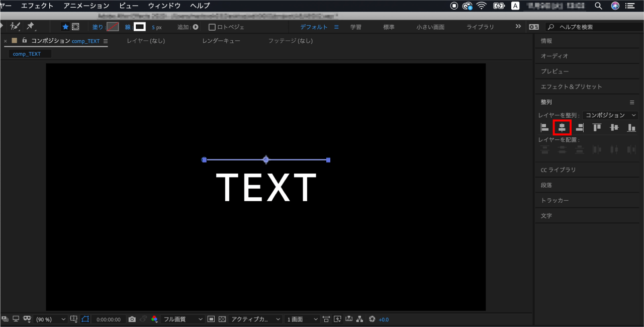Open the アニメーション menu
The image size is (644, 327).
click(86, 6)
